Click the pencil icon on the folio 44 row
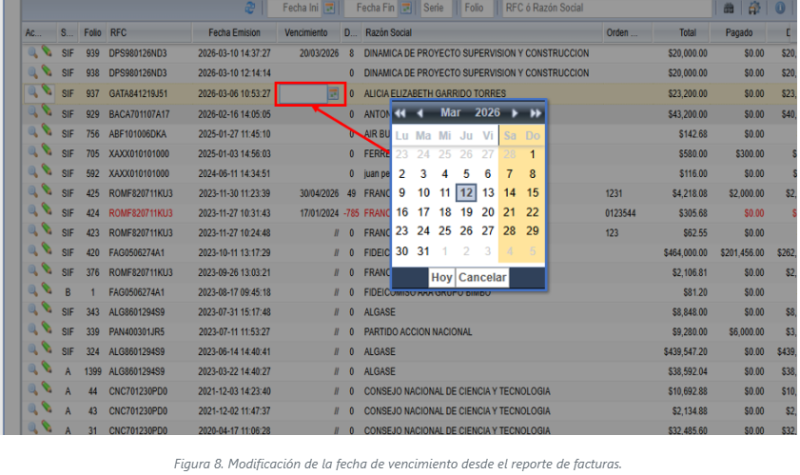Screen dimensions: 800x475 click(x=46, y=390)
